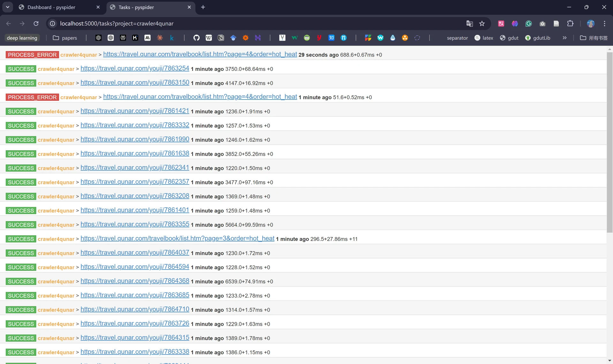
Task: Open the deep learning bookmark
Action: [22, 38]
